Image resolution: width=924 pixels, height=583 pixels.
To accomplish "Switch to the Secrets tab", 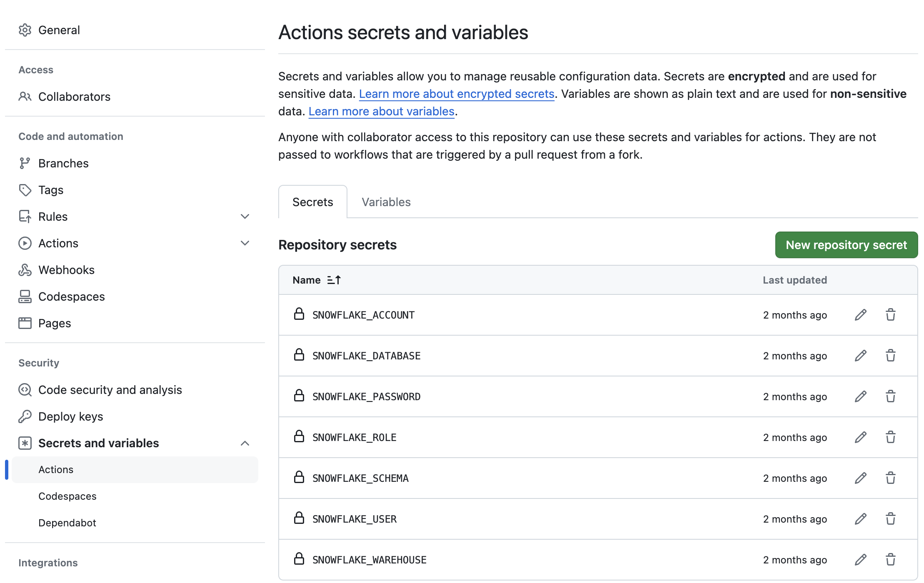I will [313, 202].
